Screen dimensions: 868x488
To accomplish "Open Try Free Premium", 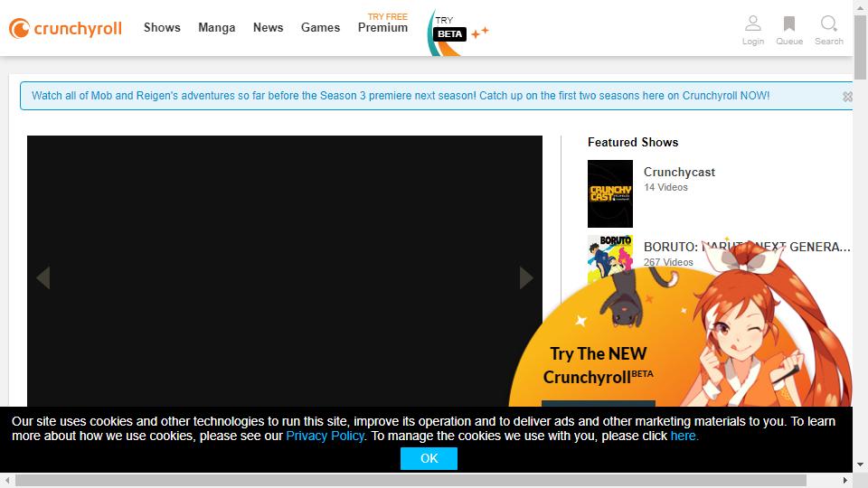I will tap(382, 23).
